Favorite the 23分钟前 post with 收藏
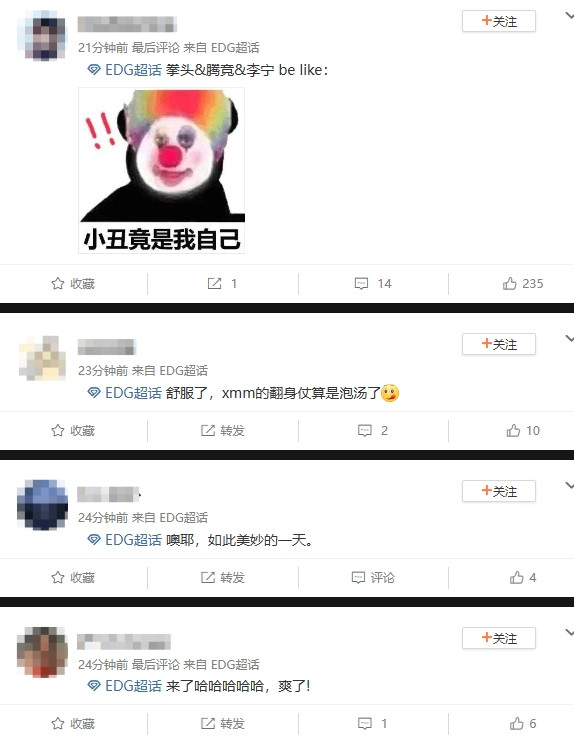The image size is (574, 738). (73, 431)
